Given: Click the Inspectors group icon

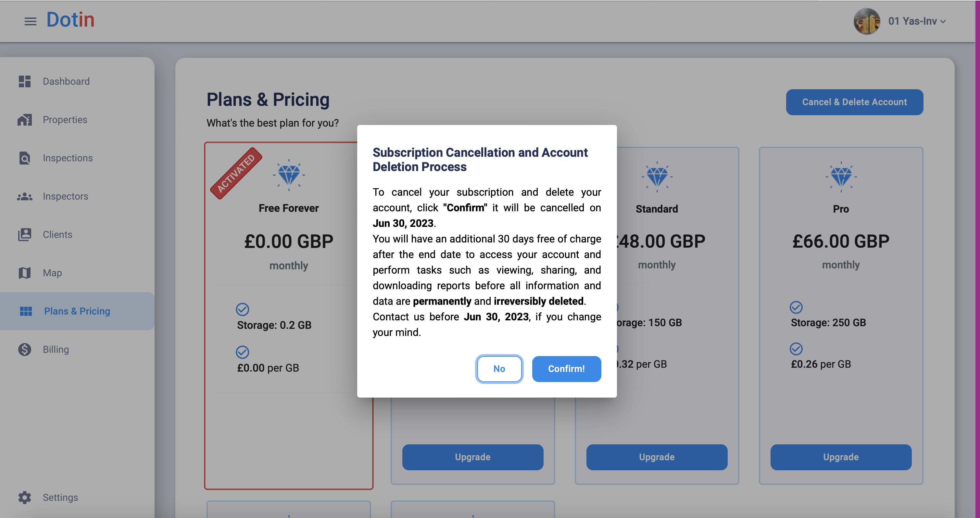Looking at the screenshot, I should tap(25, 196).
